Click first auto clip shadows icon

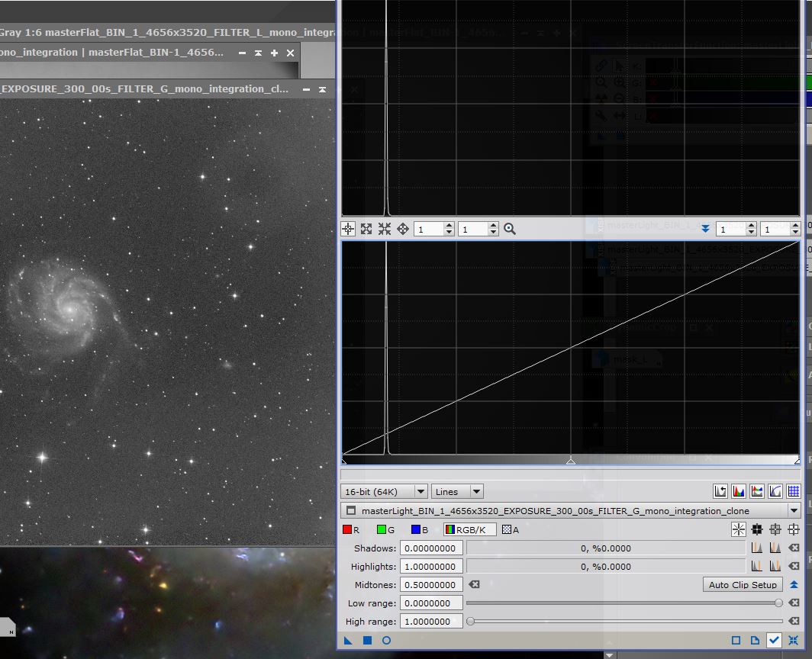pyautogui.click(x=757, y=548)
